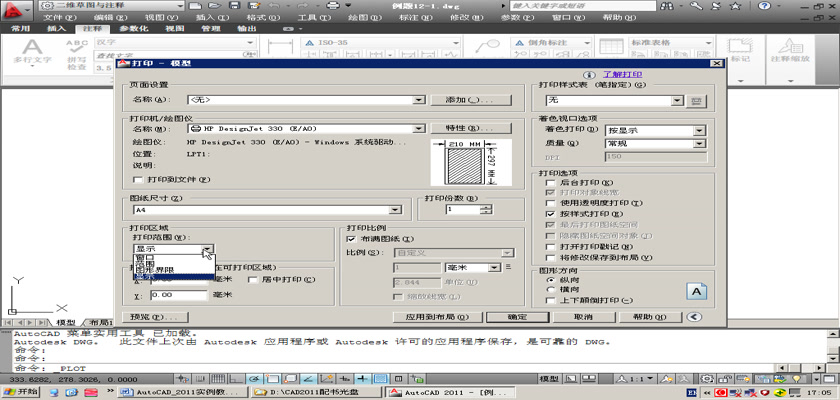The width and height of the screenshot is (840, 400).
Task: Toggle the grid display icon in status bar
Action: pyautogui.click(x=216, y=379)
